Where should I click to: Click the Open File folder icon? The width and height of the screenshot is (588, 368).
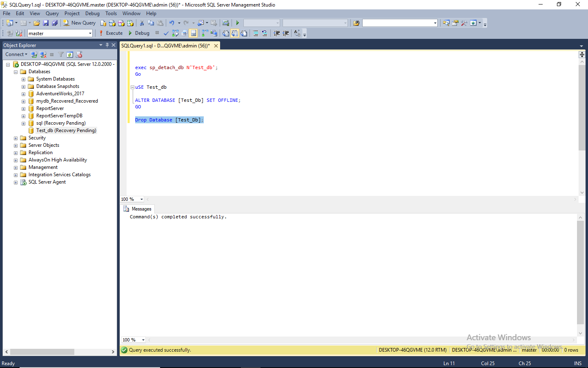pos(37,23)
